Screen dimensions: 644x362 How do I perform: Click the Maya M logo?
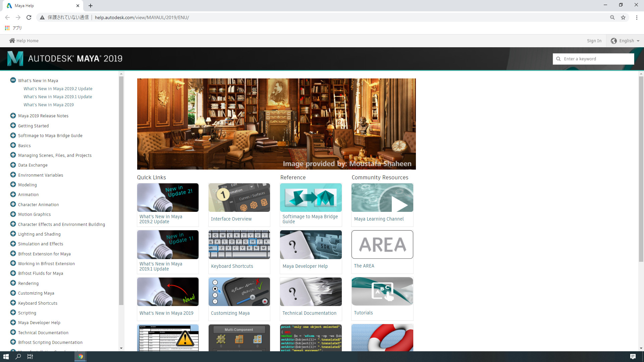point(15,59)
